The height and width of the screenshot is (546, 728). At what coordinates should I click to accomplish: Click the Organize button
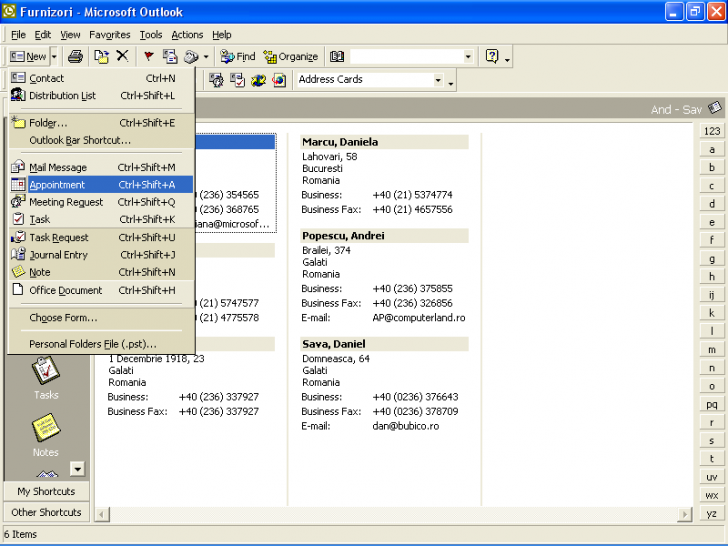(x=291, y=57)
